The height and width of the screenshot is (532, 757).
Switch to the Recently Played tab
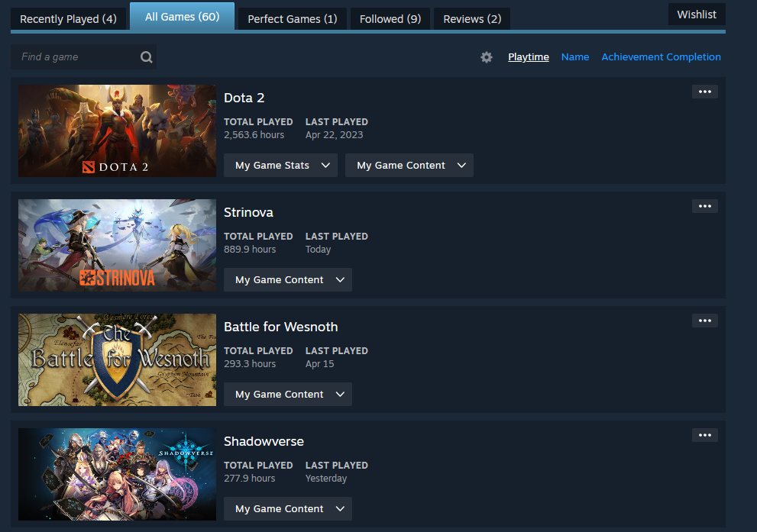(x=68, y=19)
